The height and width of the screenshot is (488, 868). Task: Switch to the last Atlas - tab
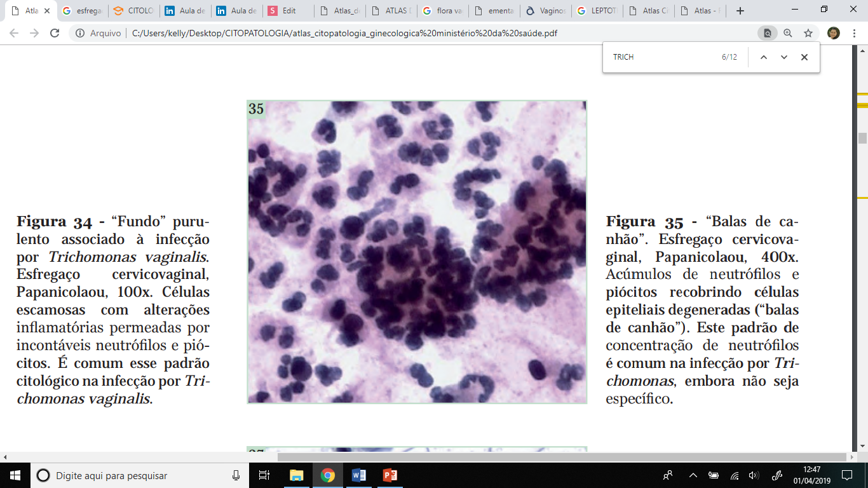pos(700,11)
